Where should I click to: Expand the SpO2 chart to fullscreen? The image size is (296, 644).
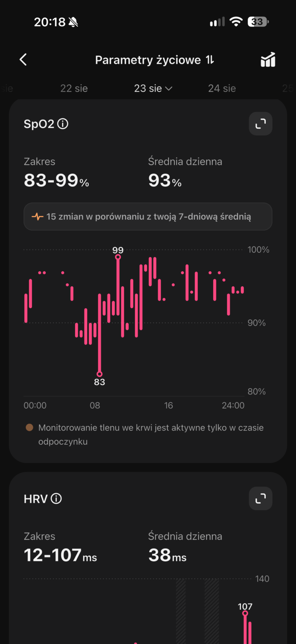261,124
